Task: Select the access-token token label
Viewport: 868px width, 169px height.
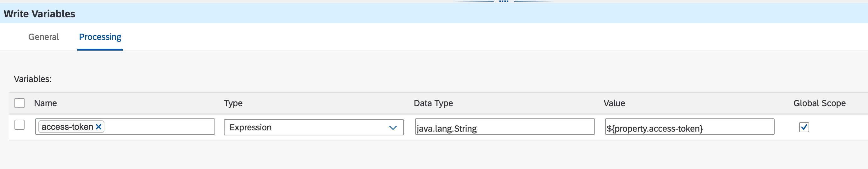Action: [x=67, y=127]
